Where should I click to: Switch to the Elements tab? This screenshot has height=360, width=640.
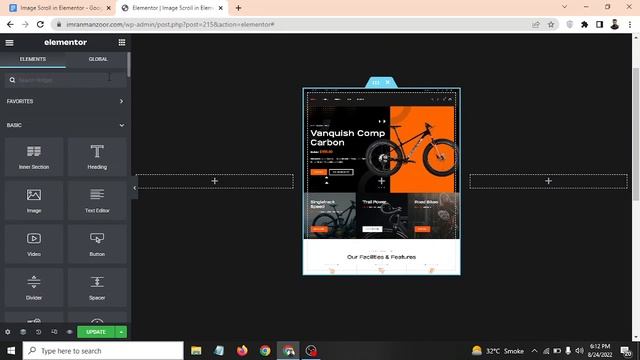click(x=33, y=59)
